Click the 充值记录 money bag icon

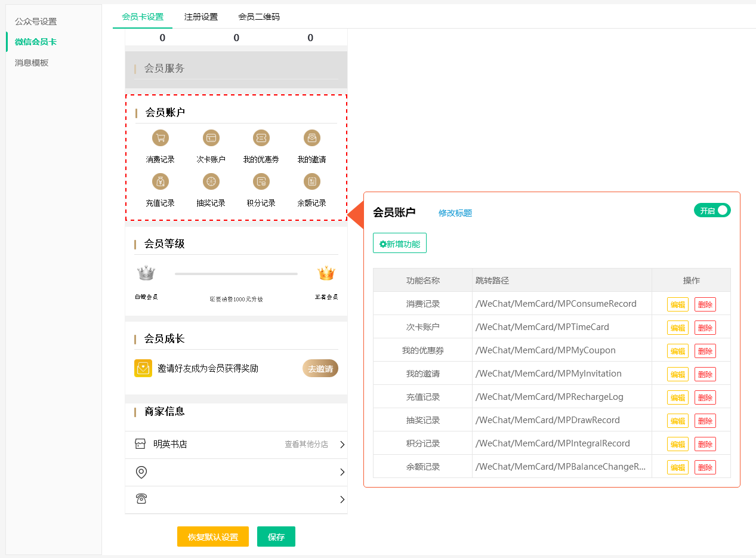(x=160, y=181)
